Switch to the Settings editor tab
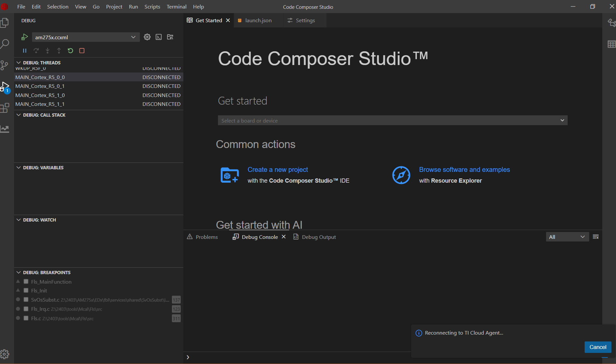The height and width of the screenshot is (364, 616). tap(305, 20)
